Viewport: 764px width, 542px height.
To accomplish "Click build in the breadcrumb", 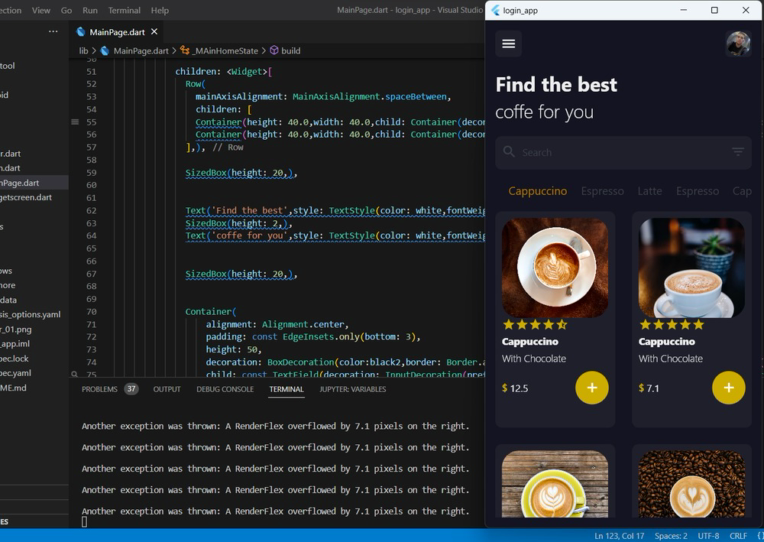I will click(x=290, y=51).
